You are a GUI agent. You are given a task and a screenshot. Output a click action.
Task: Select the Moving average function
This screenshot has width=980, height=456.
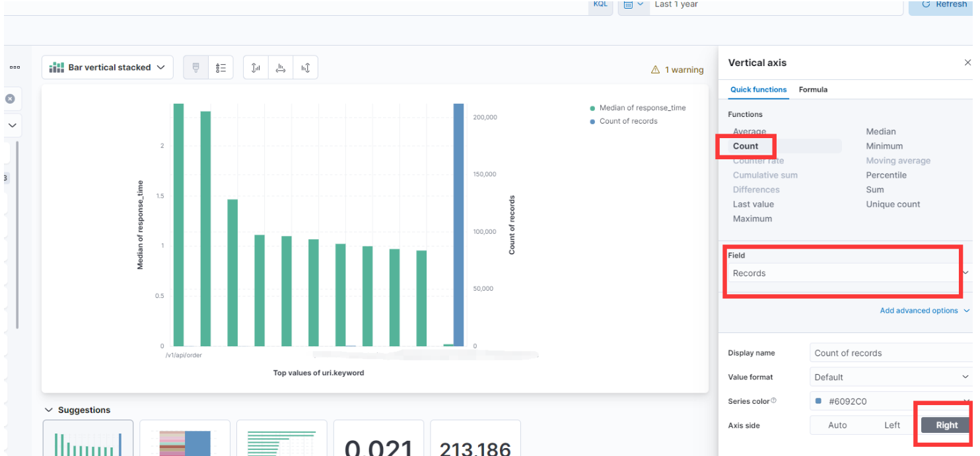(898, 161)
